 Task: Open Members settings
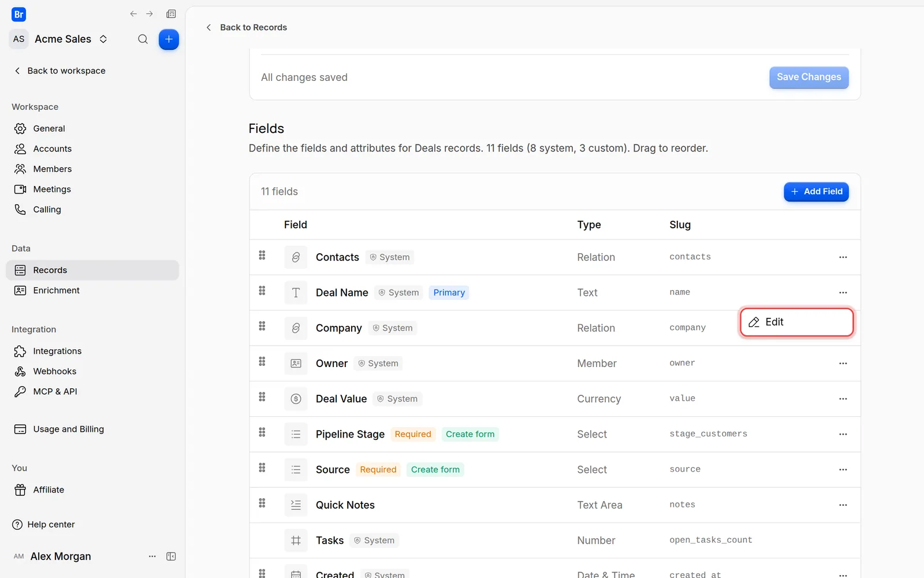tap(92, 169)
